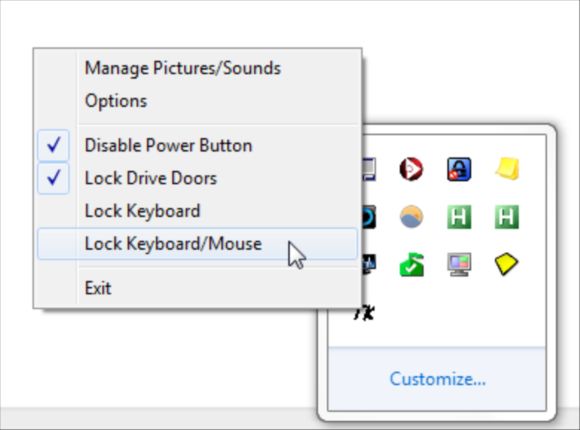This screenshot has height=430, width=580.
Task: Click the black running figure tray icon
Action: pyautogui.click(x=365, y=313)
